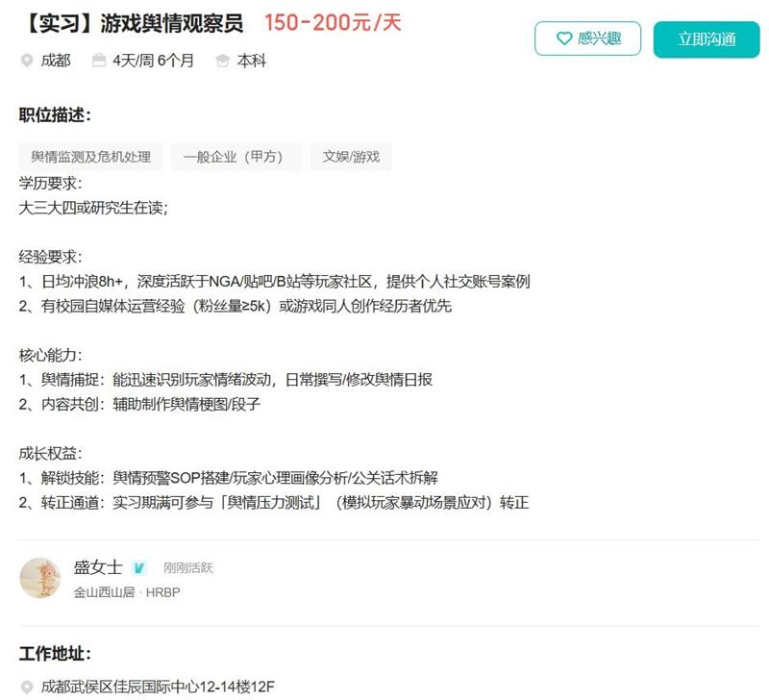Click the location pin icon beside 成都
The width and height of the screenshot is (769, 700).
tap(27, 61)
